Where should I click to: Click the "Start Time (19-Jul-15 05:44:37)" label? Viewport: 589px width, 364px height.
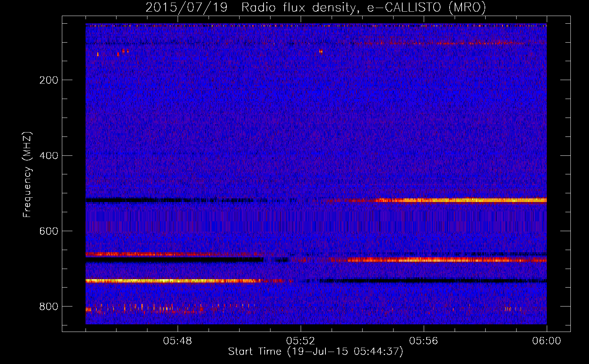click(316, 352)
